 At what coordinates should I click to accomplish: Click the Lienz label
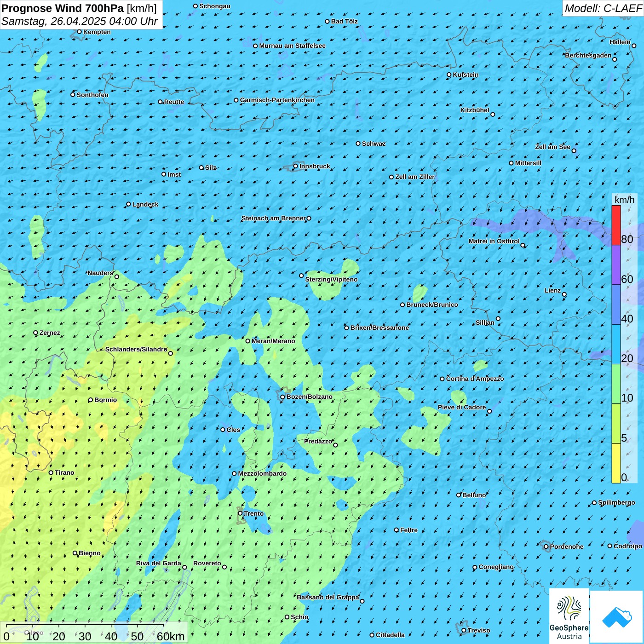(x=552, y=290)
